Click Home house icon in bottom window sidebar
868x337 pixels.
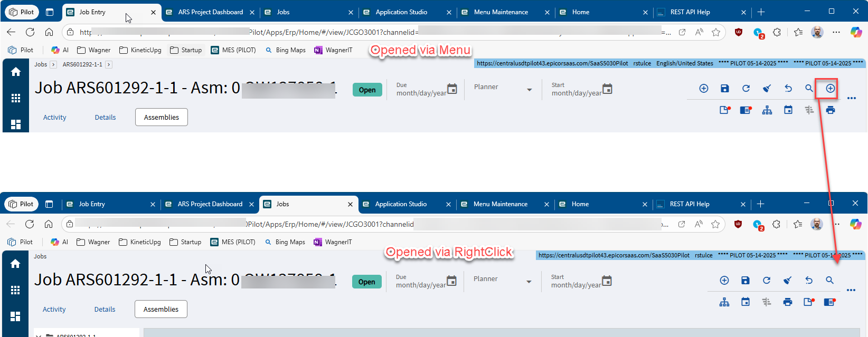tap(15, 264)
